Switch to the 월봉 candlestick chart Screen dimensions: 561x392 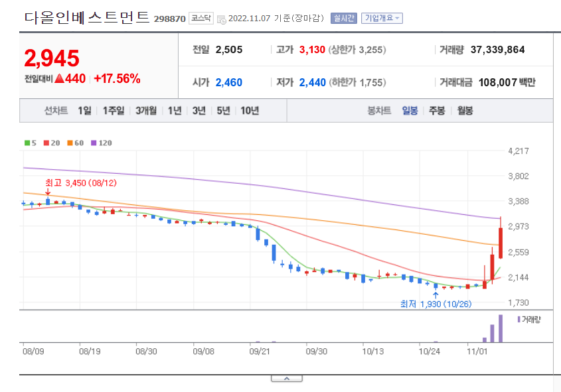[x=465, y=111]
